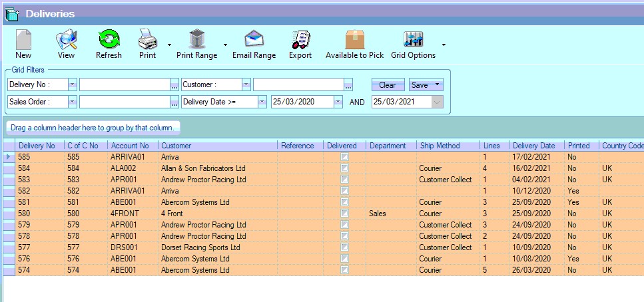Viewport: 644px width, 302px height.
Task: Expand the Delivery No filter dropdown
Action: (72, 84)
